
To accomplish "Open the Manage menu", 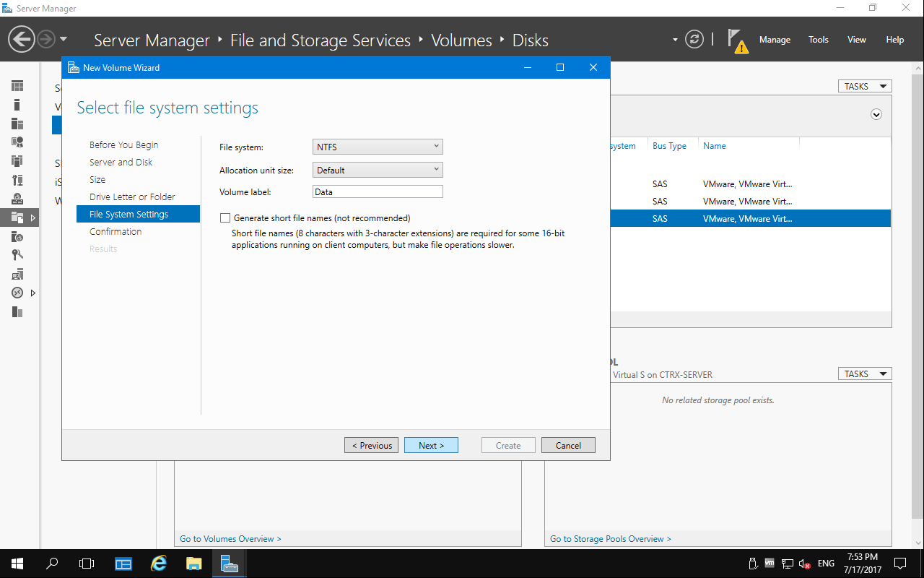I will tap(775, 40).
